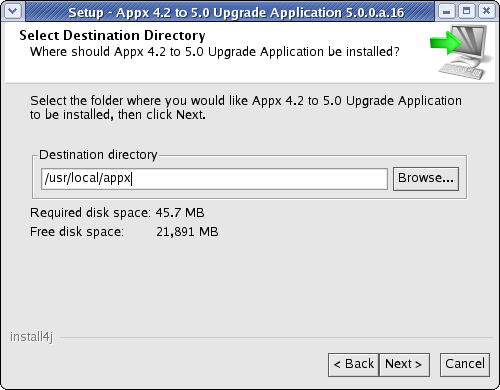Open the Browse... folder chooser
The width and height of the screenshot is (500, 390).
pos(426,179)
